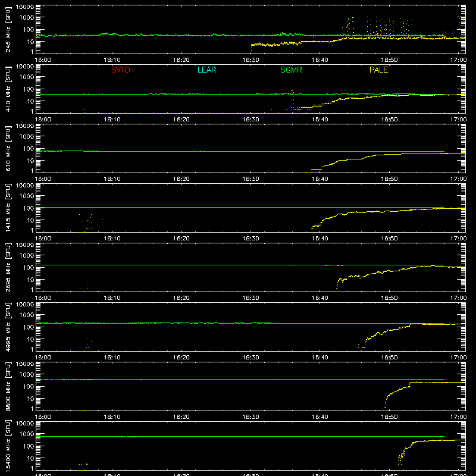Click 16:40 tick label of 1415 MHz plot
This screenshot has width=476, height=476.
320,239
